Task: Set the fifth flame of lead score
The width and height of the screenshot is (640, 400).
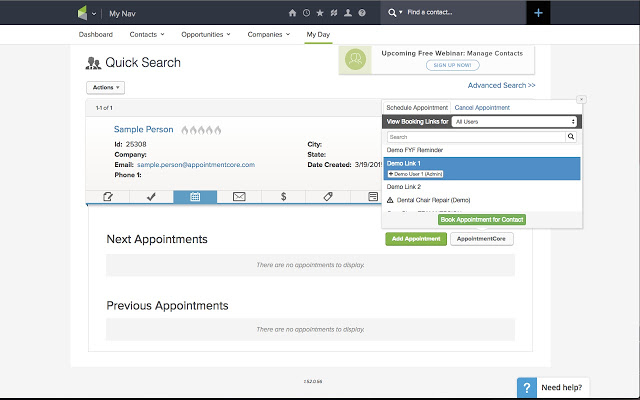Action: tap(218, 130)
